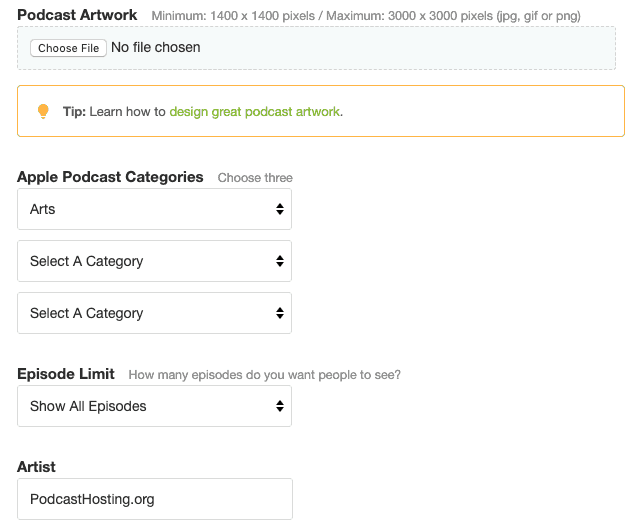Click the Episode Limit heading
The width and height of the screenshot is (631, 526).
point(66,374)
